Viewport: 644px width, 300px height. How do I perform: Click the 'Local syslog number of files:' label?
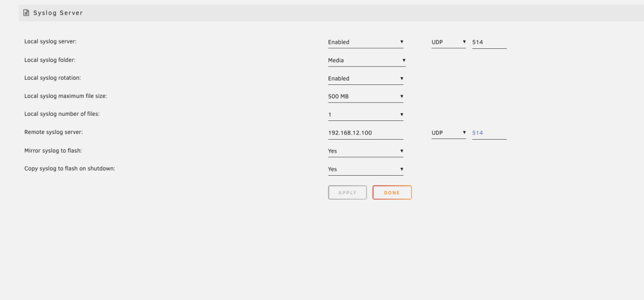tap(62, 114)
